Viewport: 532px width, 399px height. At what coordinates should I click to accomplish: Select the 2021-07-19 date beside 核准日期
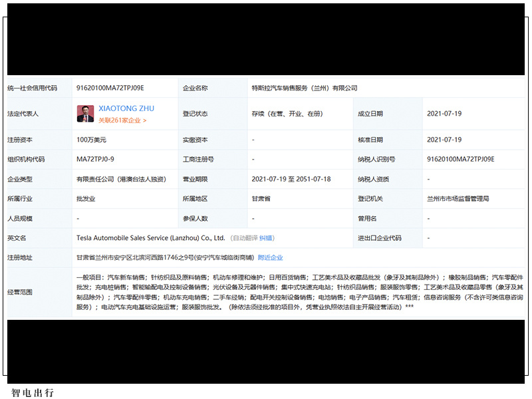444,140
